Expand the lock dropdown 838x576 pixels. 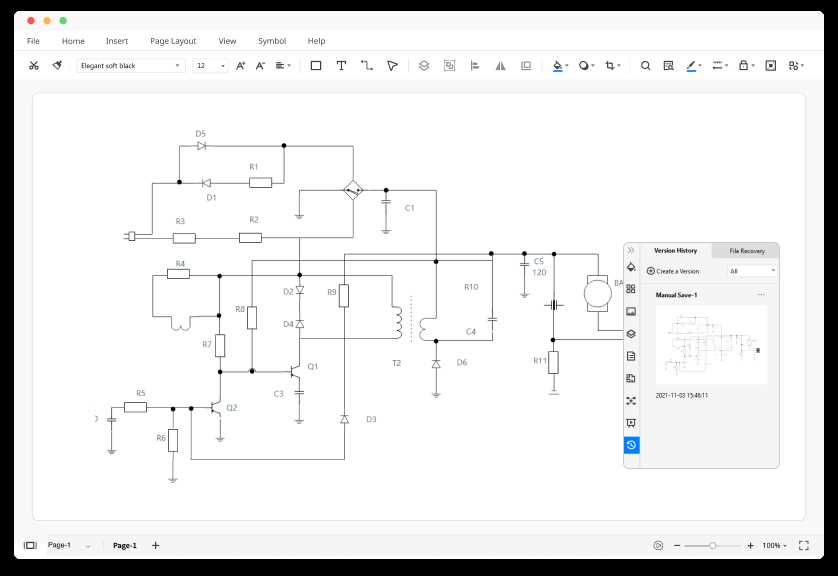point(752,66)
